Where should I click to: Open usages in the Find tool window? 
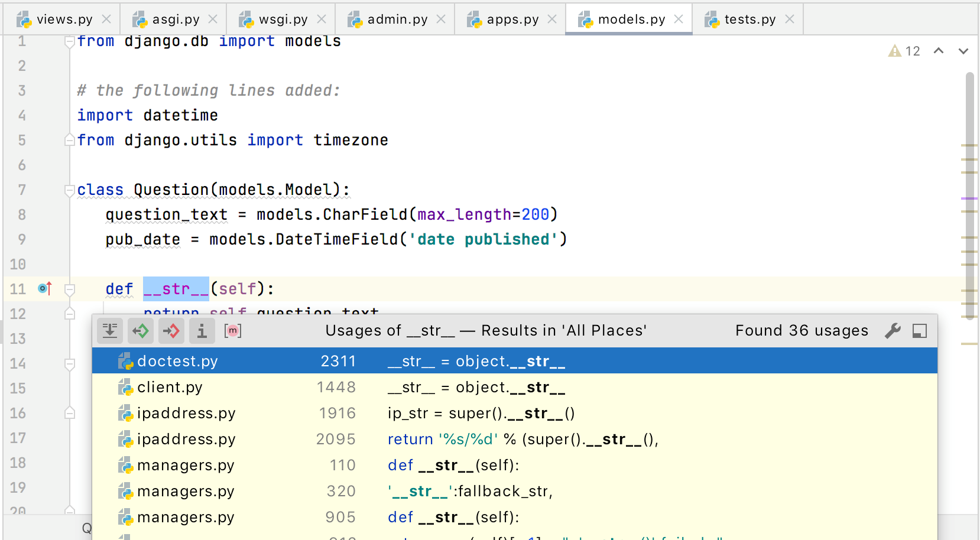919,331
